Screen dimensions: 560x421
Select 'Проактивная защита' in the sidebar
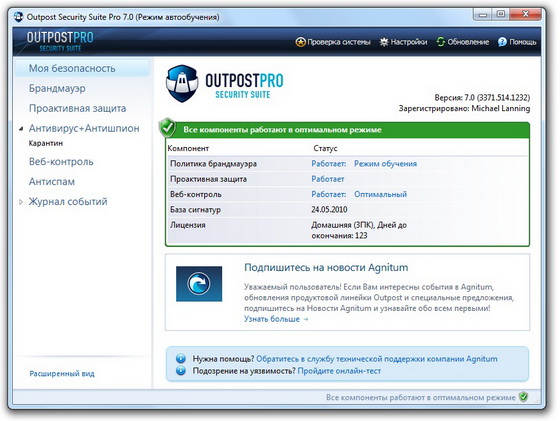pos(78,108)
